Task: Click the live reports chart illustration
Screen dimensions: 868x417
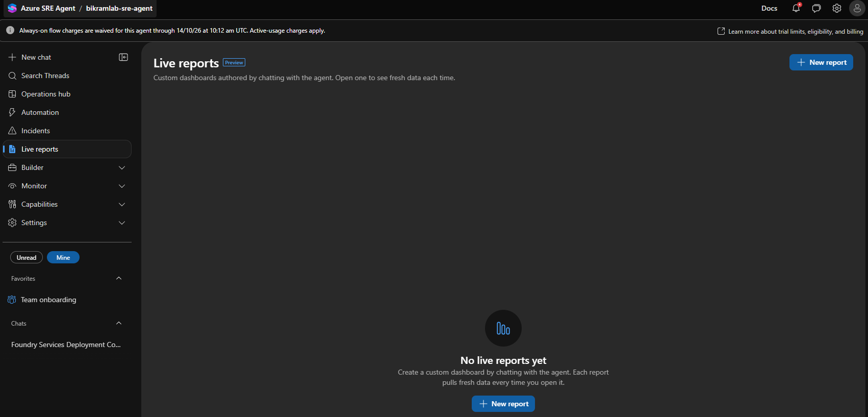Action: [x=503, y=328]
